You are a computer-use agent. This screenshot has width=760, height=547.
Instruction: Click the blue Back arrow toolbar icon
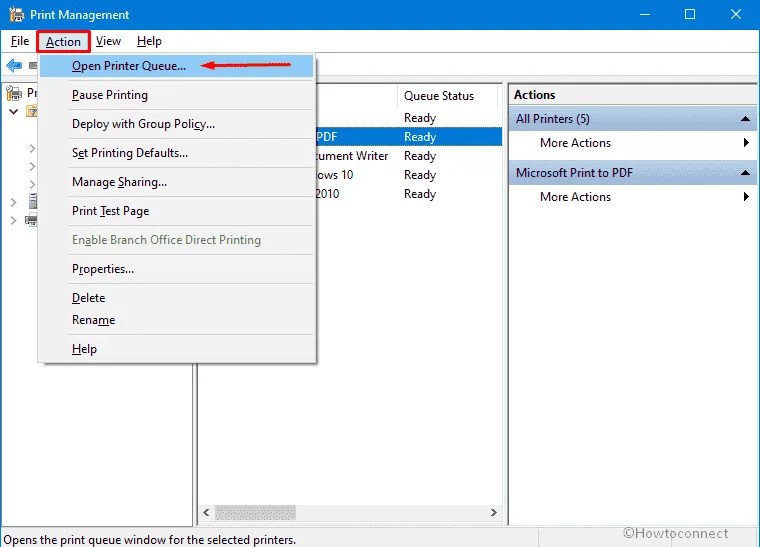tap(14, 65)
